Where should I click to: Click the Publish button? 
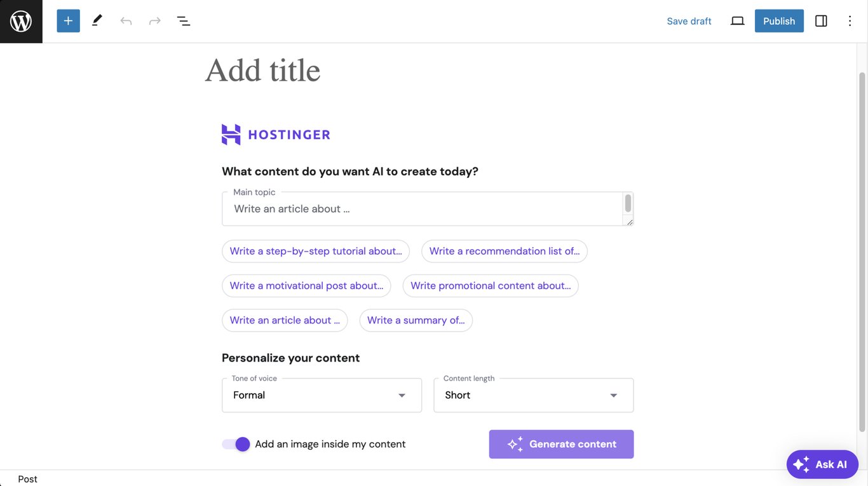pyautogui.click(x=779, y=20)
